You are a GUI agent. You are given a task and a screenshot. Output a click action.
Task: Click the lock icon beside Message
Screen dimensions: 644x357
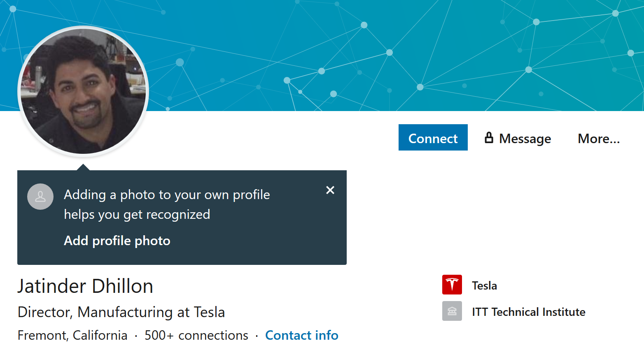tap(489, 138)
